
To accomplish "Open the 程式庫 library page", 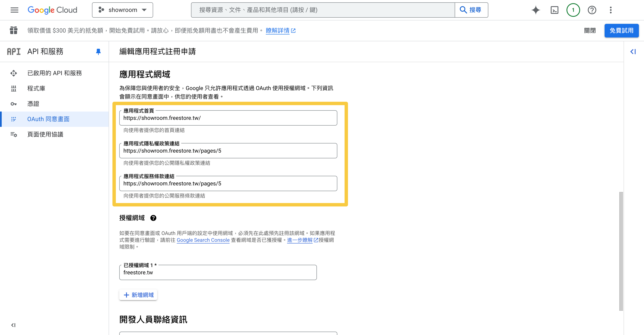I will [55, 88].
